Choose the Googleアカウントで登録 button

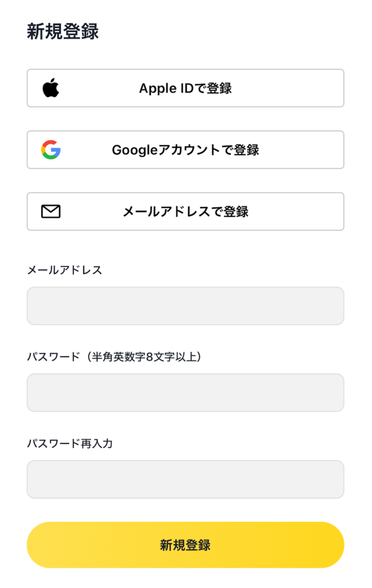click(185, 150)
